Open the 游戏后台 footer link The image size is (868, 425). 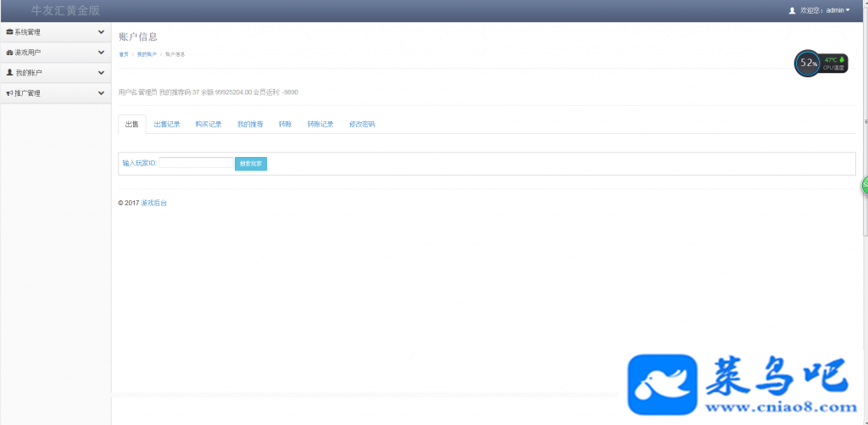point(154,204)
